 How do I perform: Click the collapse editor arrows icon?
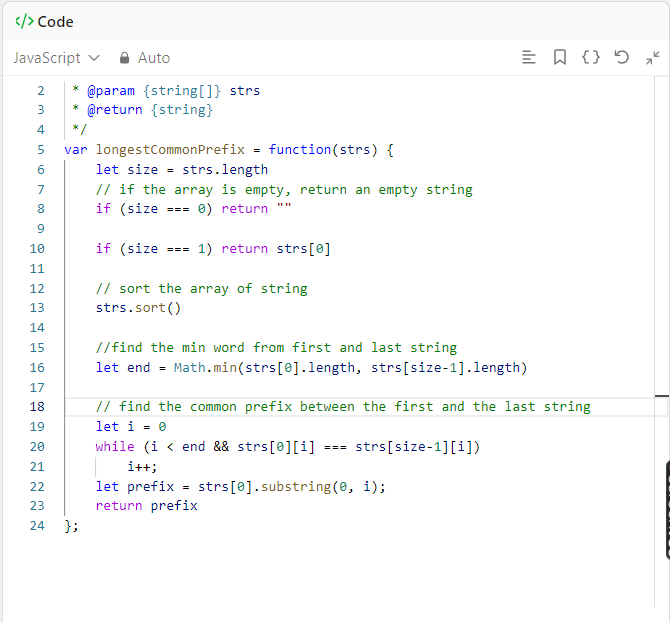coord(652,58)
